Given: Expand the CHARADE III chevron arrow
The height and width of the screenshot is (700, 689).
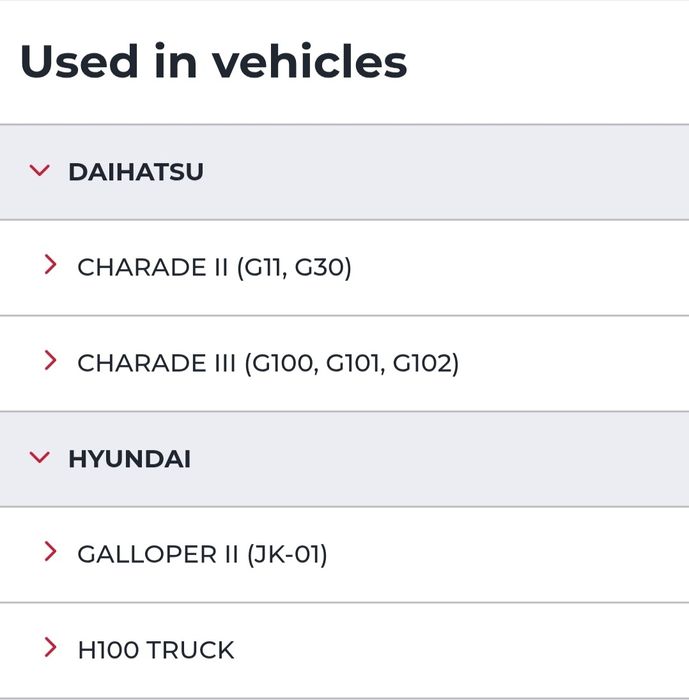Looking at the screenshot, I should pos(50,362).
